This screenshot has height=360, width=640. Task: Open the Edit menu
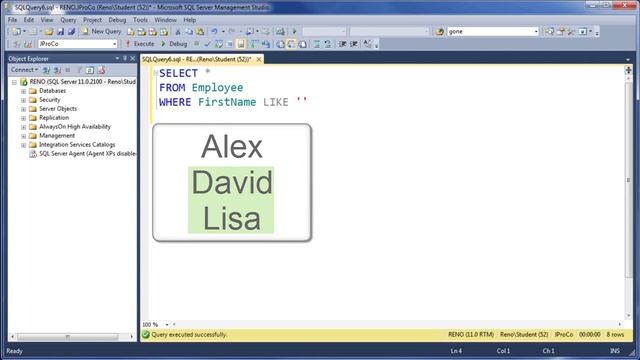point(29,20)
